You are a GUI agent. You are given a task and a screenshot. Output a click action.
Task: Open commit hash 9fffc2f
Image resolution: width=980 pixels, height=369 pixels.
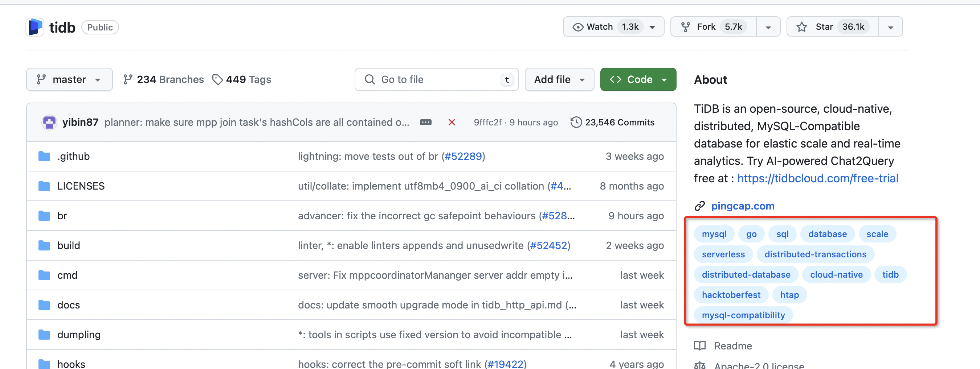[487, 123]
